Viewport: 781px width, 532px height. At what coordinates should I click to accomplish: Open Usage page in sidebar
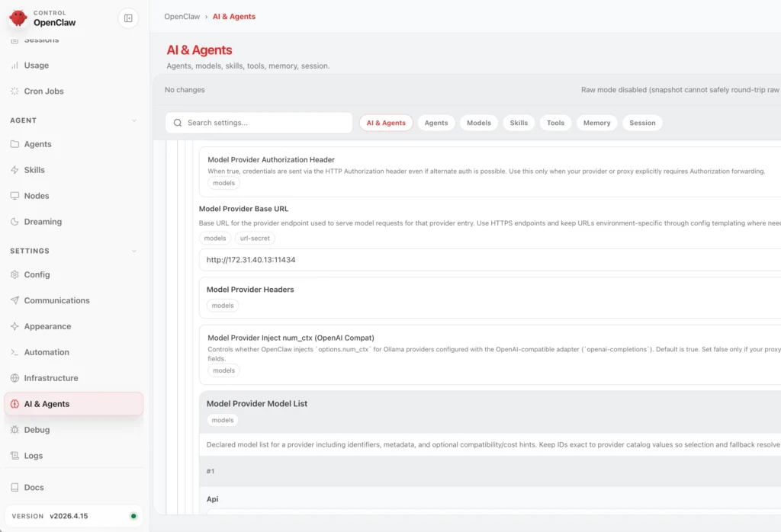coord(74,66)
